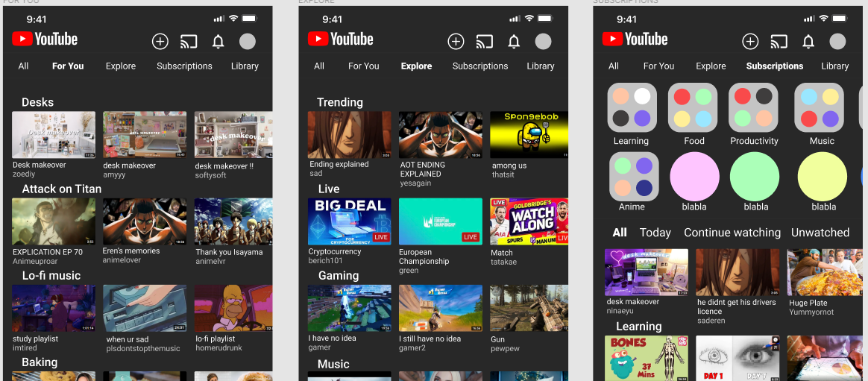Screen dimensions: 868x381
Task: Play Thank you Isayama video thumbnail
Action: coord(233,221)
